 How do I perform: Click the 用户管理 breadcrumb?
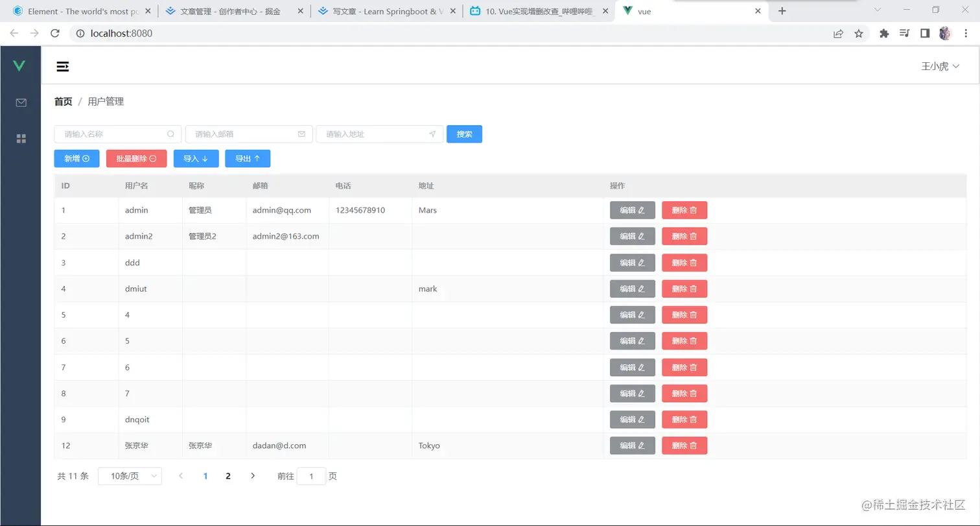pyautogui.click(x=106, y=101)
